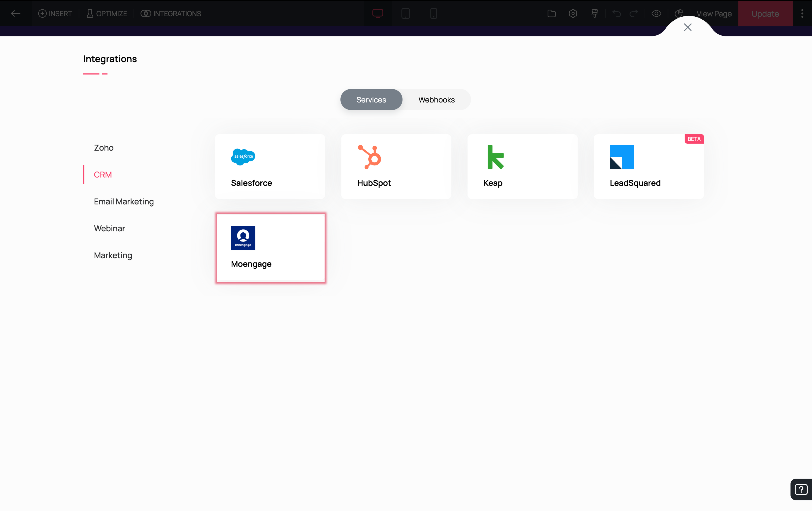This screenshot has height=511, width=812.
Task: Open page settings gear icon
Action: tap(573, 13)
